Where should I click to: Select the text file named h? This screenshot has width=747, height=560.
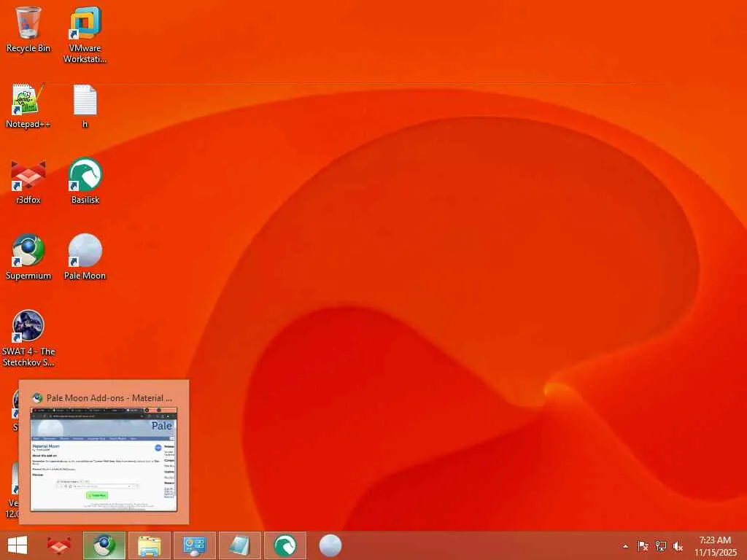click(85, 106)
